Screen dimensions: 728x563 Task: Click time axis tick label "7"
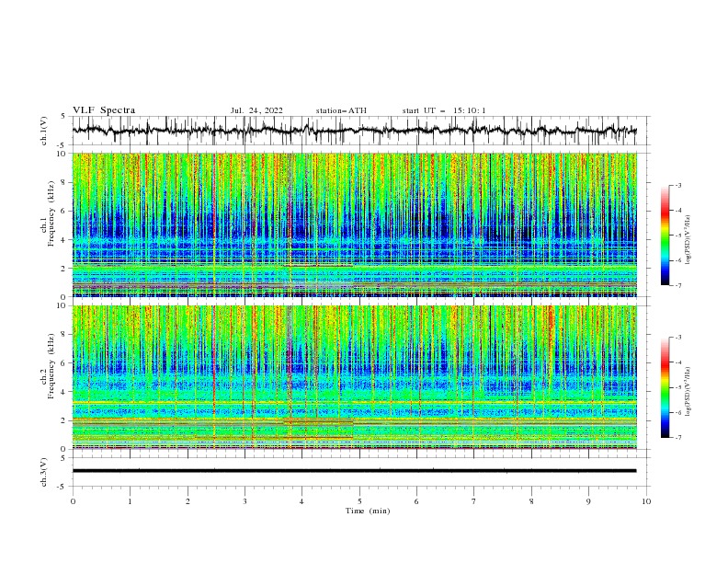pos(474,501)
